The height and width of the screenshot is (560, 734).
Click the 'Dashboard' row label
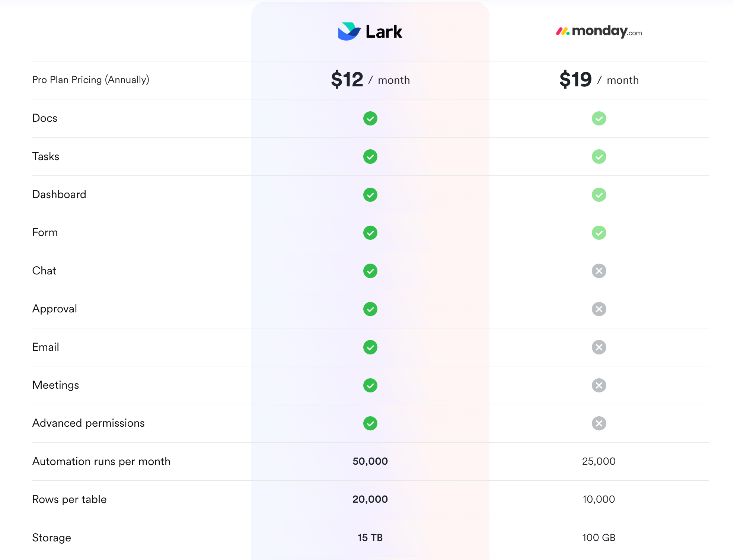[x=59, y=194]
